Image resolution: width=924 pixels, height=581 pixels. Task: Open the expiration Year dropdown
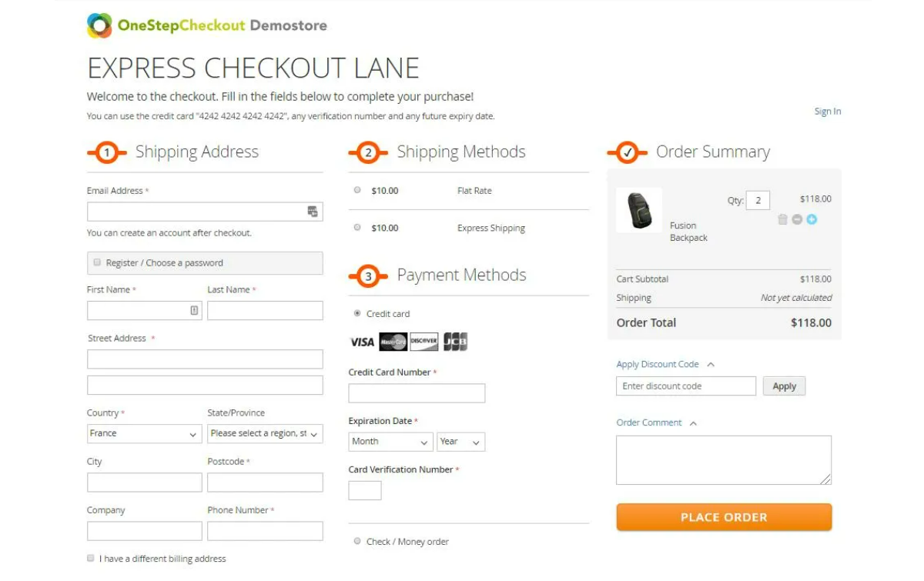tap(460, 442)
